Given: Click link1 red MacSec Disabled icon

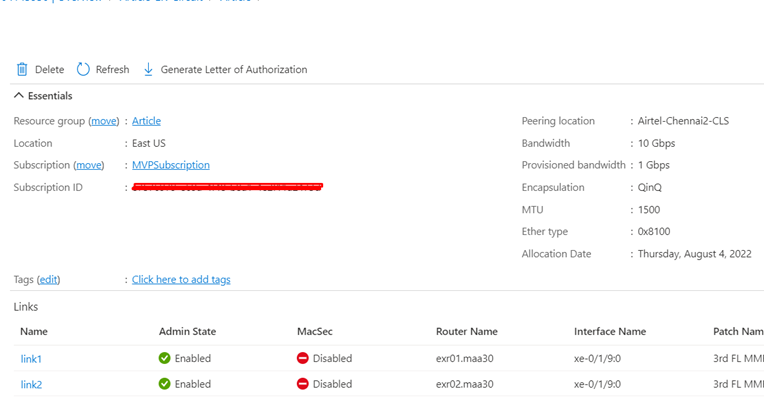Looking at the screenshot, I should click(303, 358).
